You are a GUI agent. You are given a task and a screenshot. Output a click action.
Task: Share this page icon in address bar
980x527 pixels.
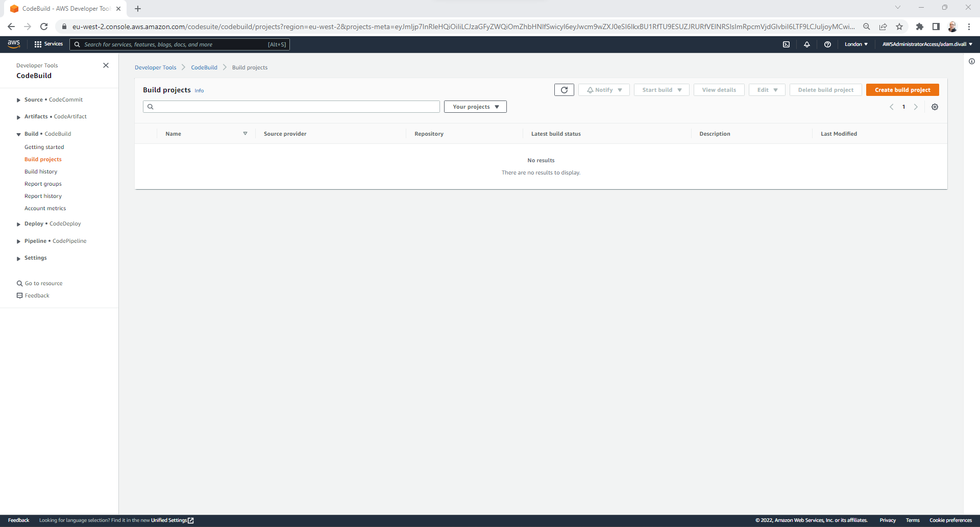pos(883,27)
